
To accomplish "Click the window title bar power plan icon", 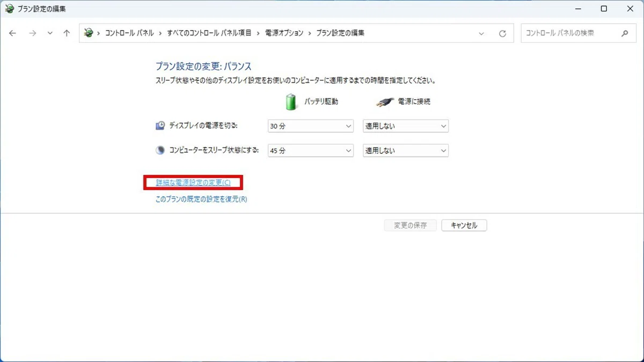I will coord(9,9).
